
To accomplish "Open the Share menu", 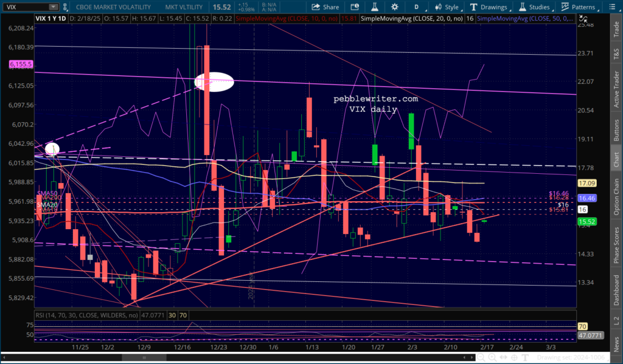I will 325,7.
